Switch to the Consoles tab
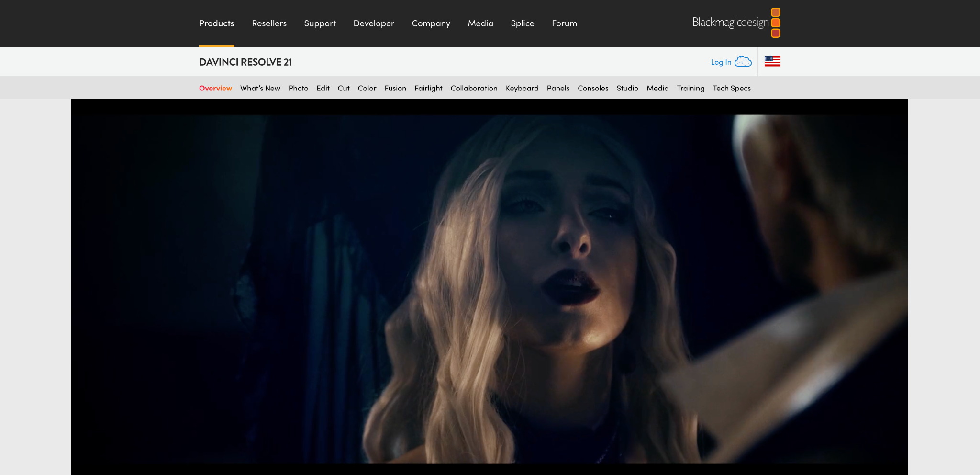The height and width of the screenshot is (475, 980). (x=593, y=88)
